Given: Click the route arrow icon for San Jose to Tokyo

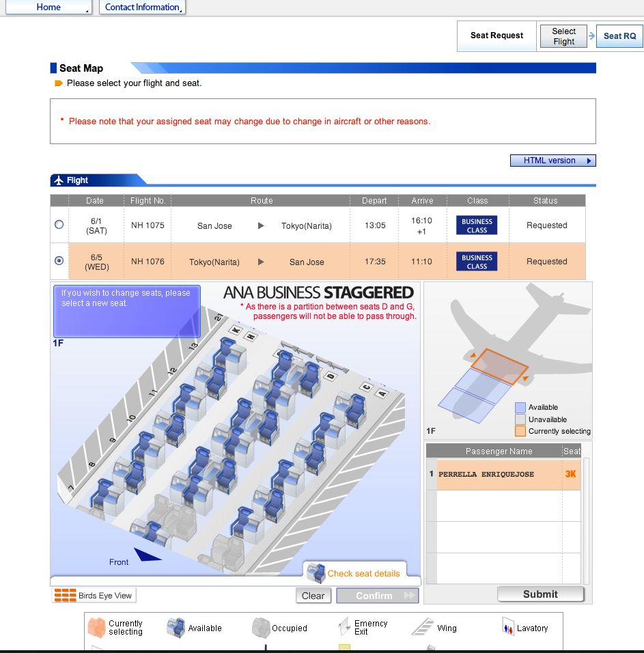Looking at the screenshot, I should point(261,225).
